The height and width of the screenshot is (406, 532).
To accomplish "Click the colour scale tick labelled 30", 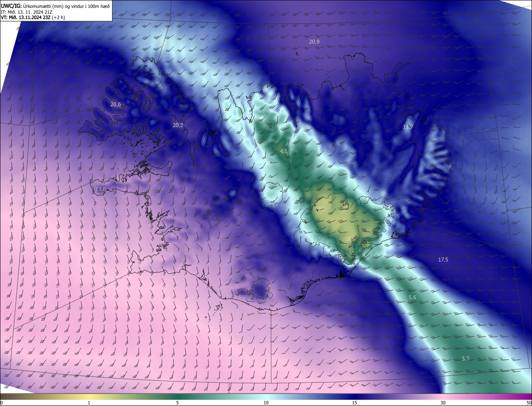I will pos(443,403).
